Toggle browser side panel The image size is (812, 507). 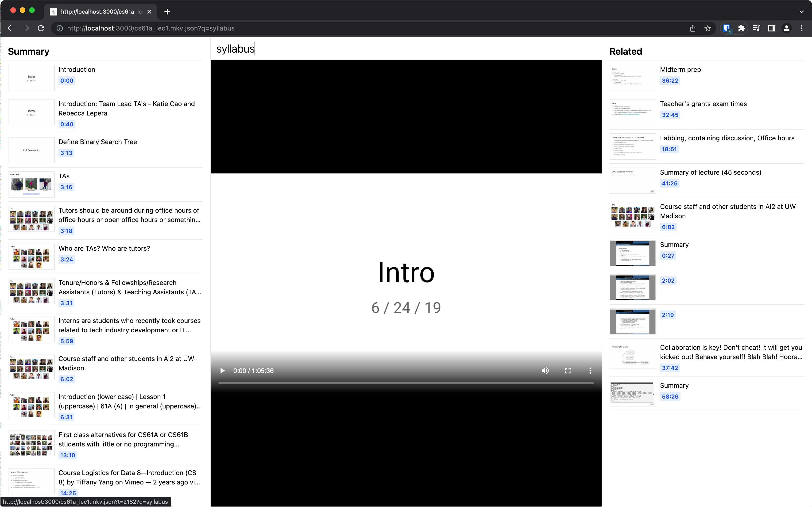[x=771, y=28]
